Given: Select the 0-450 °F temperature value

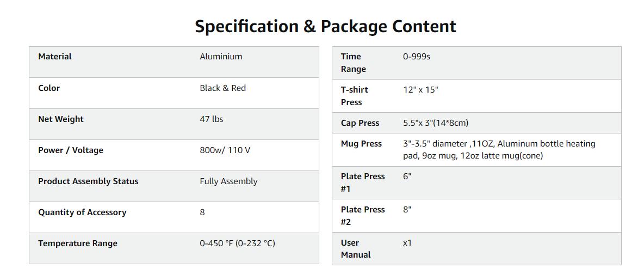Looking at the screenshot, I should tap(237, 243).
